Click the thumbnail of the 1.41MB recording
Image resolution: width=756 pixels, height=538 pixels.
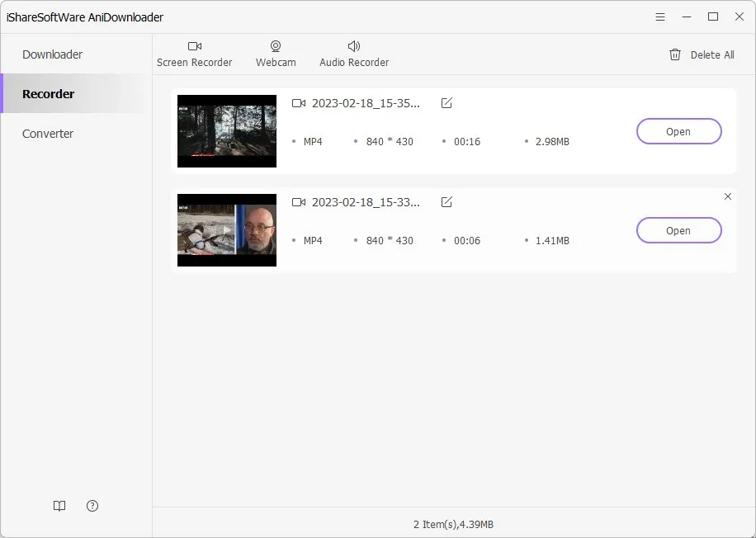tap(227, 230)
